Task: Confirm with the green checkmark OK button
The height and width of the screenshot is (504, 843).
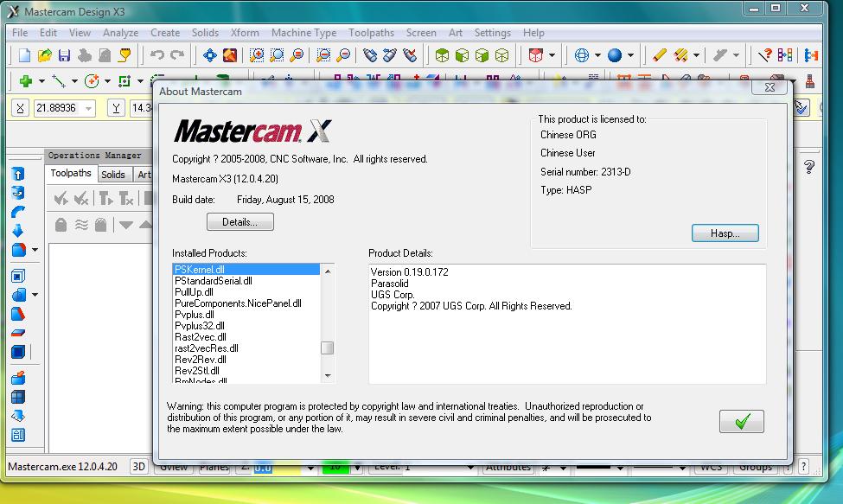Action: point(741,422)
